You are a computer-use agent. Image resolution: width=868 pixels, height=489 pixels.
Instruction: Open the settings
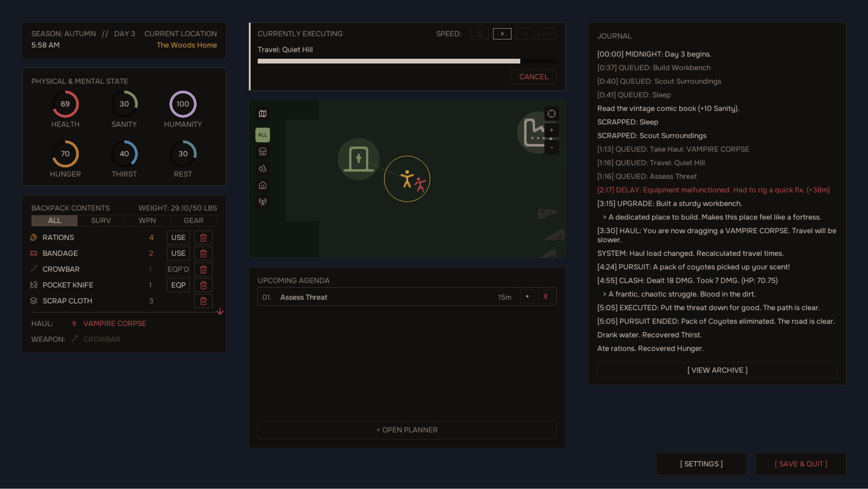pos(701,464)
